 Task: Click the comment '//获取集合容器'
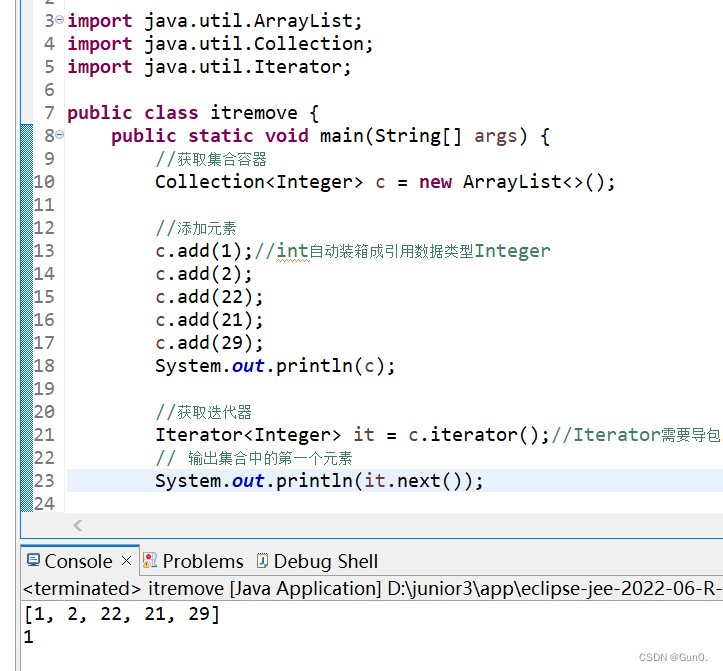(x=211, y=159)
